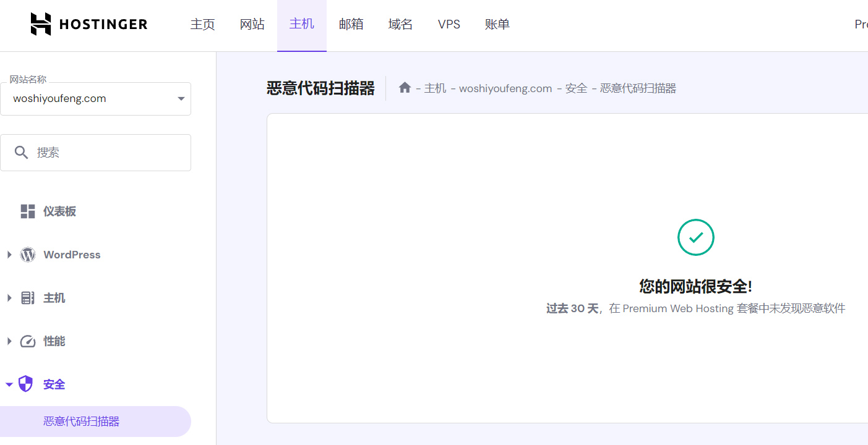Collapse the 安全 sidebar section

(9, 383)
